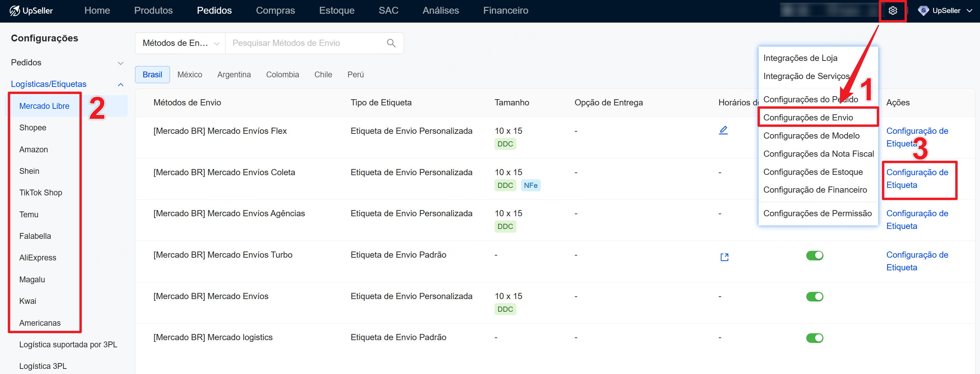Click the settings gear icon

tap(892, 11)
